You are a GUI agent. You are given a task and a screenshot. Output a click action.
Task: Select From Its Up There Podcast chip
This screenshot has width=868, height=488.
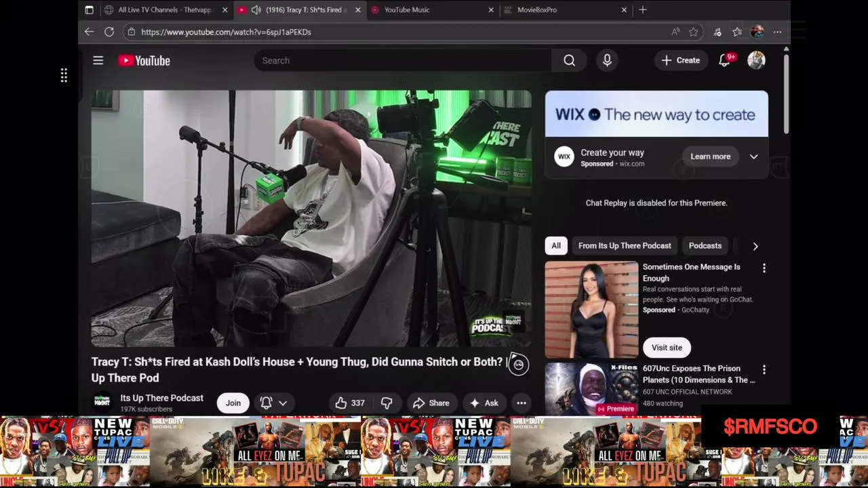tap(625, 246)
